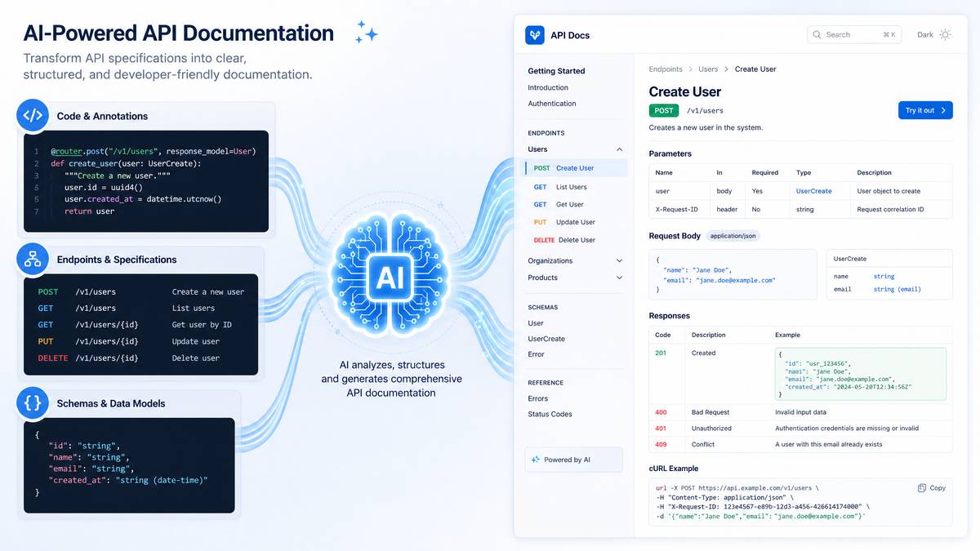This screenshot has height=551, width=980.
Task: Focus the Search input field
Action: 854,35
